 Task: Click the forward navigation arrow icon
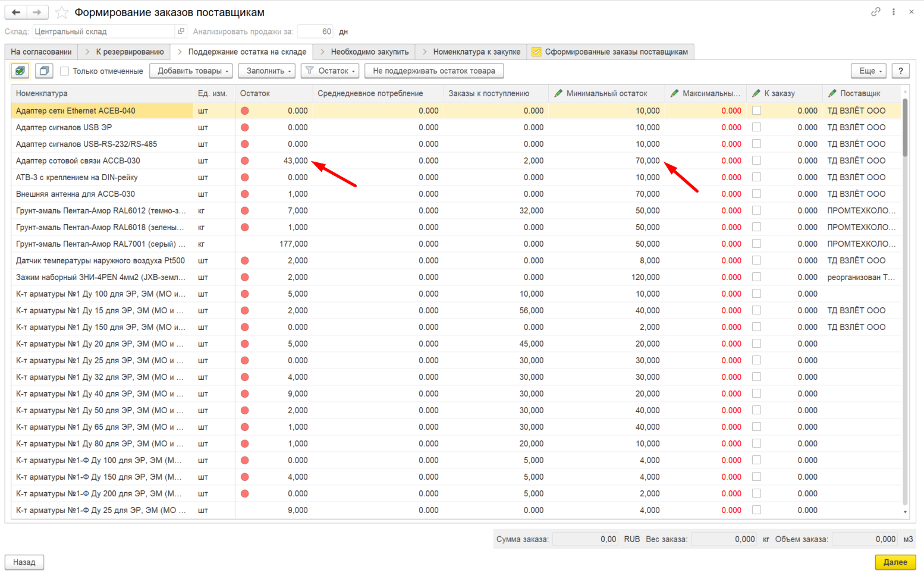37,12
